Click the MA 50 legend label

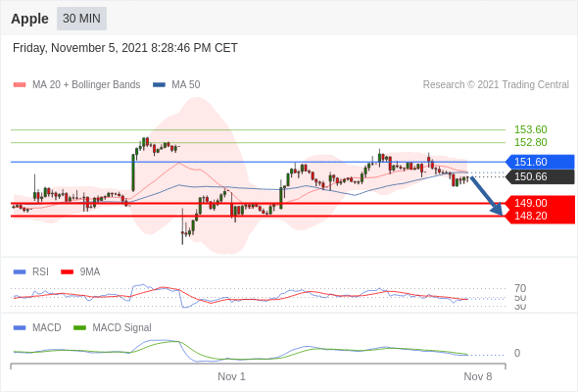186,85
